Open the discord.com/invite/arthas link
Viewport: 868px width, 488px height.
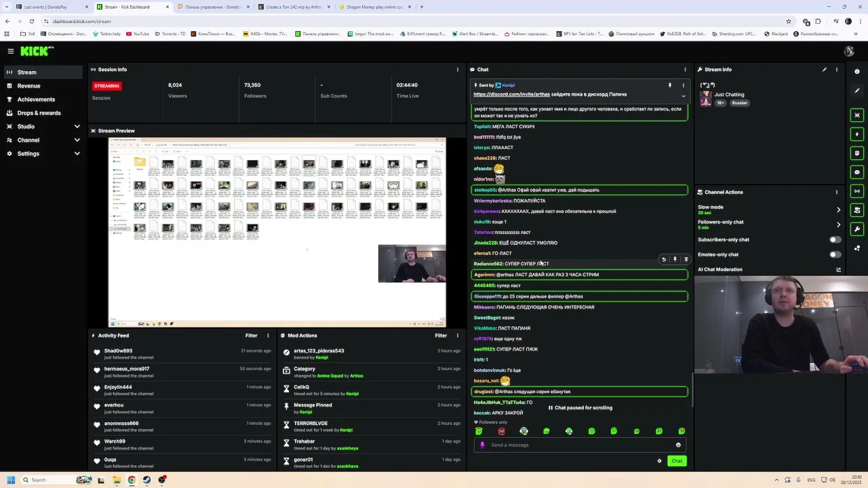(x=511, y=94)
